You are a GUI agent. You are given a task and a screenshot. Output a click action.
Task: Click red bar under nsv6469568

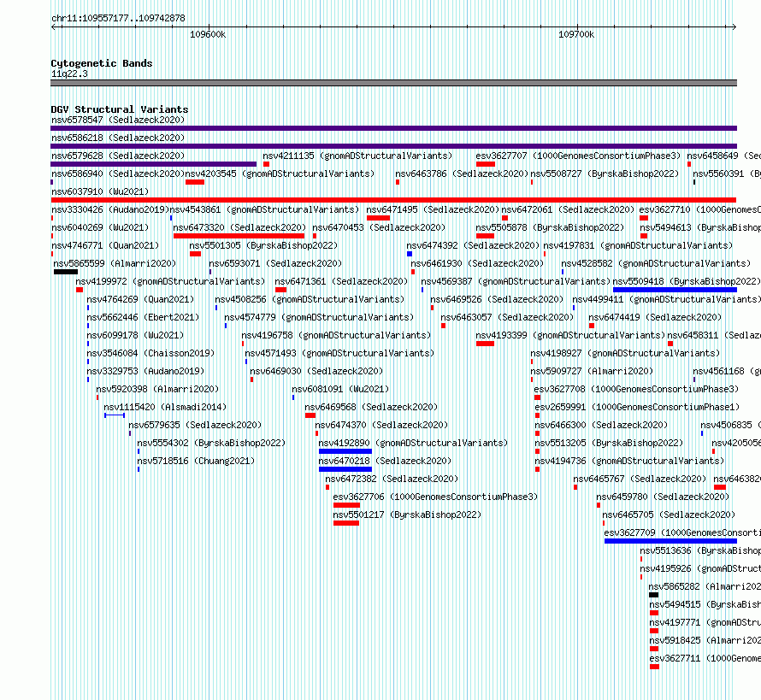(310, 415)
